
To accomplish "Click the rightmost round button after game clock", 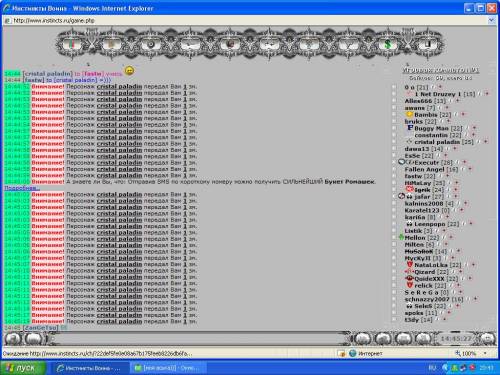I will pos(487,339).
